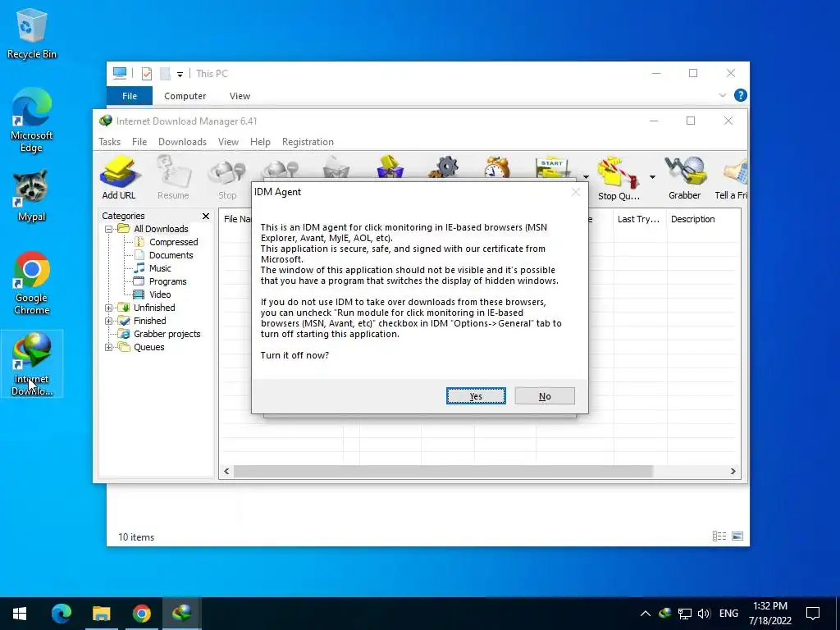840x630 pixels.
Task: Open the notification center icon
Action: click(813, 614)
